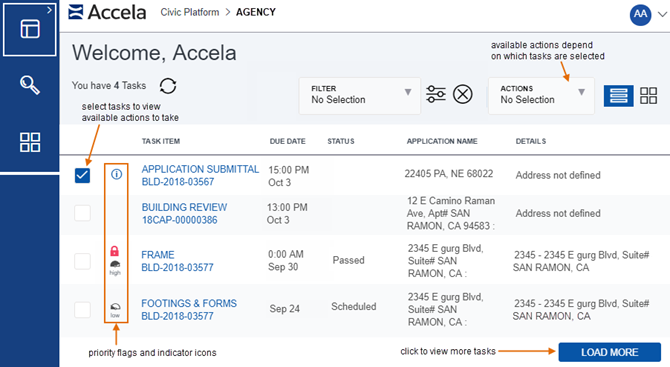This screenshot has height=367, width=670.
Task: Uncheck the Application Submittal task checkbox
Action: 82,175
